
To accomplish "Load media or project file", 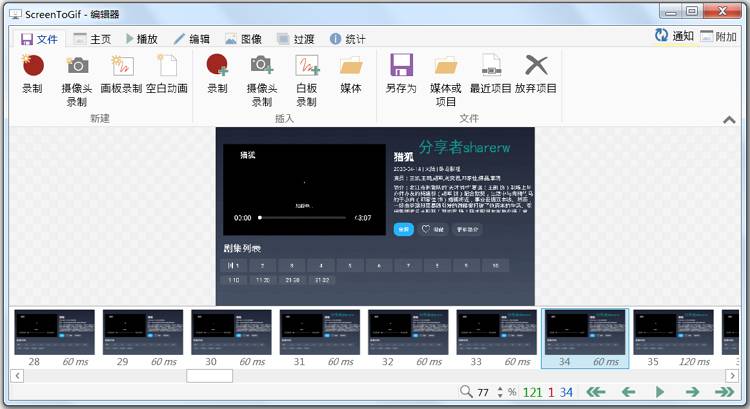I will coord(446,67).
